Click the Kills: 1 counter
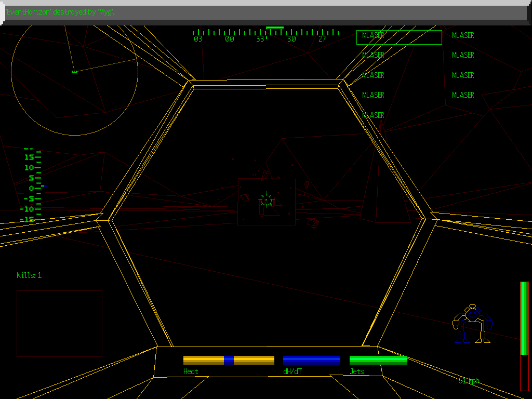The height and width of the screenshot is (399, 532). click(30, 275)
